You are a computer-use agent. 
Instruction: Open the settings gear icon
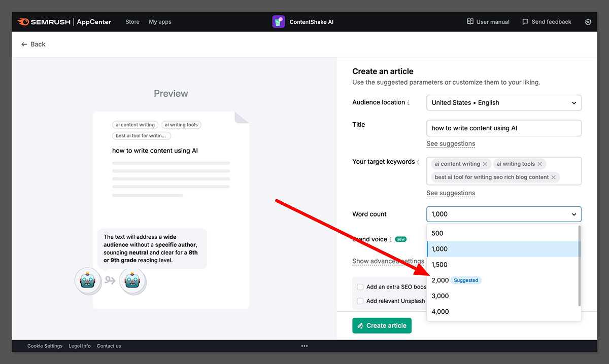pos(588,22)
